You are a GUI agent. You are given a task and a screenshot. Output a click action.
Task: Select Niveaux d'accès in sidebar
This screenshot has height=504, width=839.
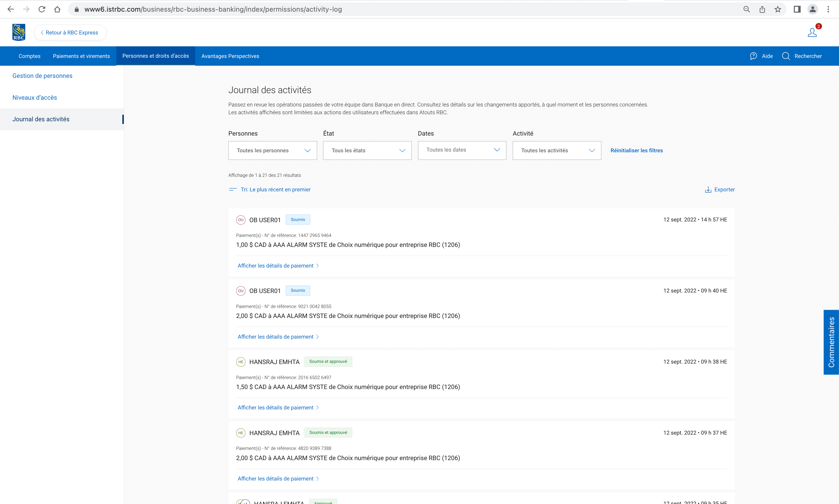click(35, 98)
